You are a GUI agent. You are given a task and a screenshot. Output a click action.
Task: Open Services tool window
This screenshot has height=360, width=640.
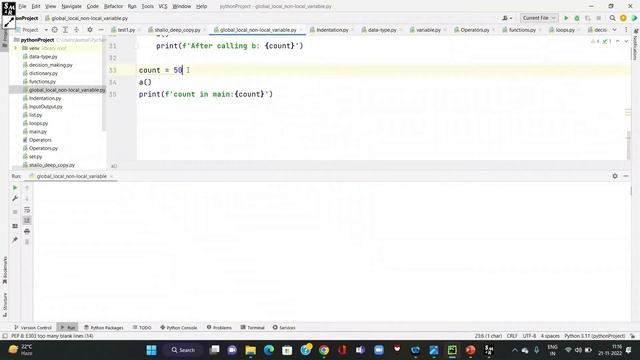point(284,327)
